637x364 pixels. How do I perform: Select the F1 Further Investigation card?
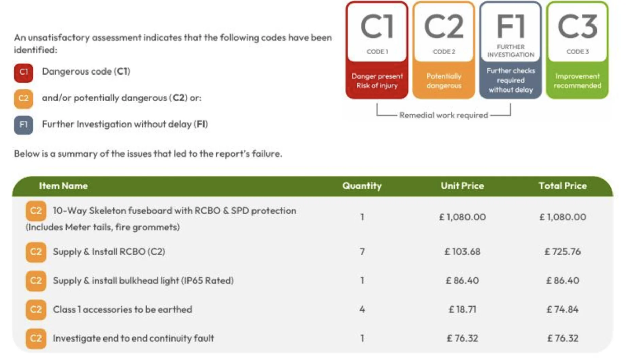coord(510,50)
